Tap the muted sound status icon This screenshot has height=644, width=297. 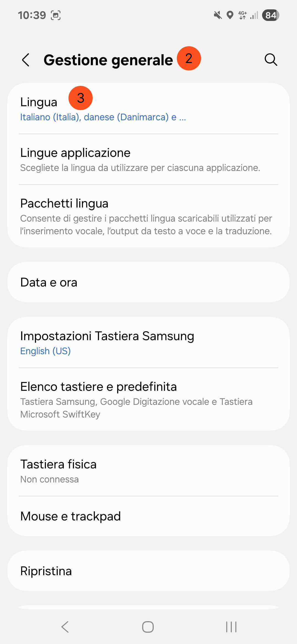click(x=218, y=15)
